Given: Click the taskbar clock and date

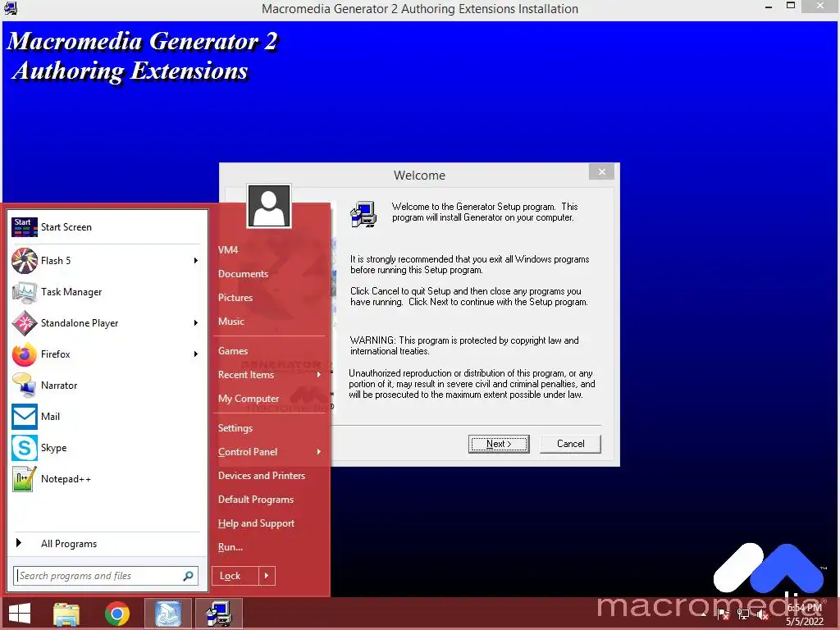Looking at the screenshot, I should [x=805, y=614].
